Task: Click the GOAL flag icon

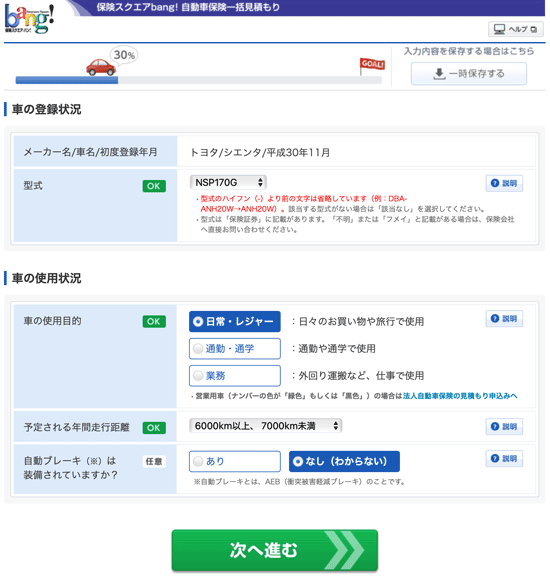Action: tap(372, 66)
